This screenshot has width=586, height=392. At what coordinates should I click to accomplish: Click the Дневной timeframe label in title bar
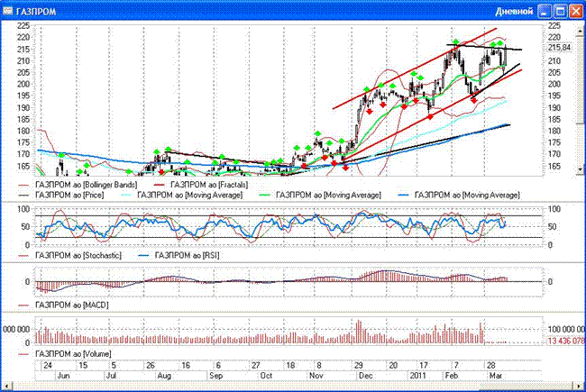click(x=514, y=12)
